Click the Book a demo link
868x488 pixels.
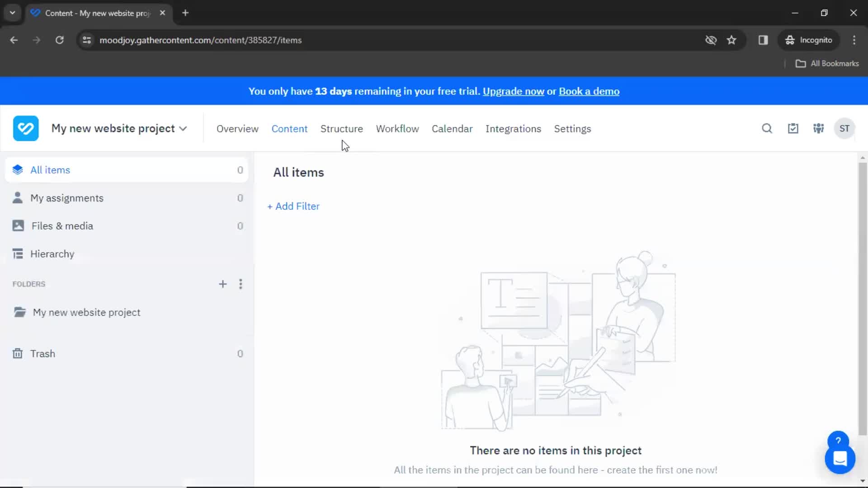click(x=589, y=91)
